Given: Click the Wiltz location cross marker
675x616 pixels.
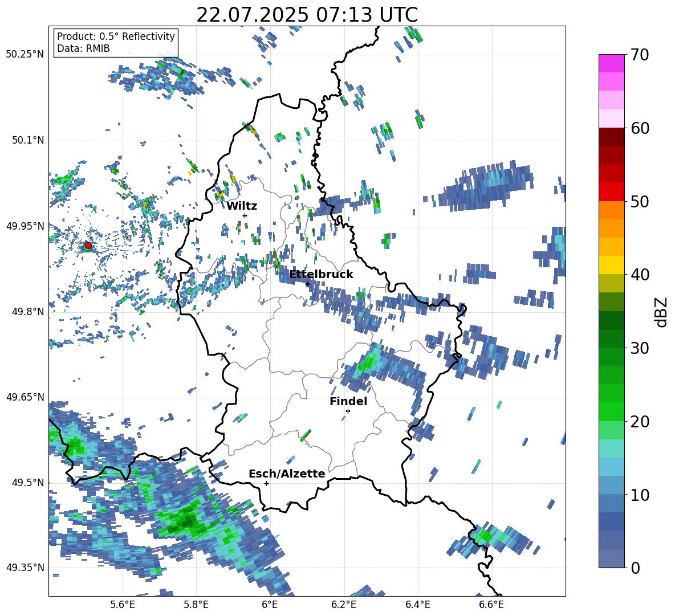Looking at the screenshot, I should (245, 215).
